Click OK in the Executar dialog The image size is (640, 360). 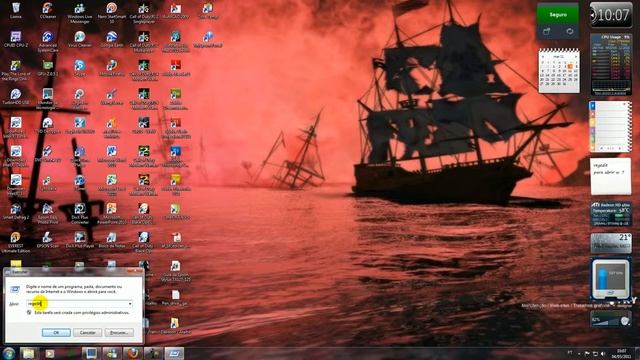coord(56,333)
